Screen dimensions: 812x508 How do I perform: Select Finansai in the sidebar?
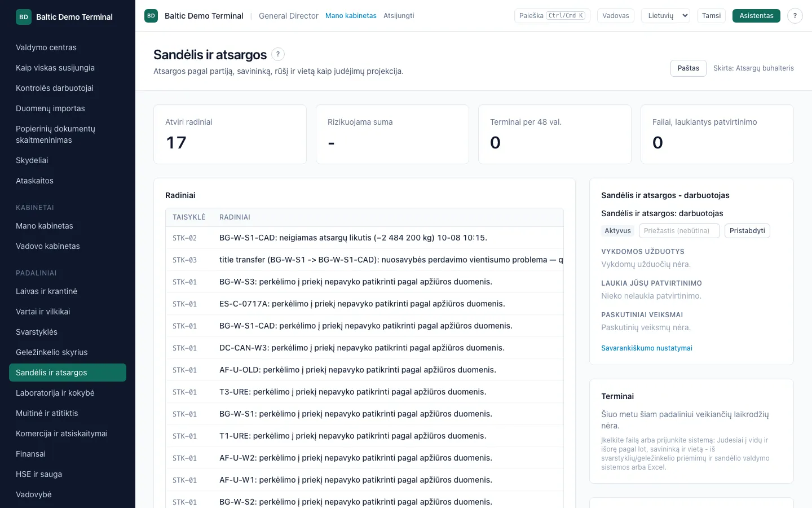pos(68,454)
